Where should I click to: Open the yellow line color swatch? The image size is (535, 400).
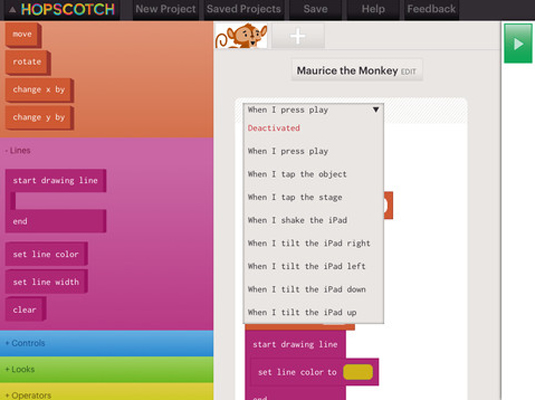[x=358, y=372]
